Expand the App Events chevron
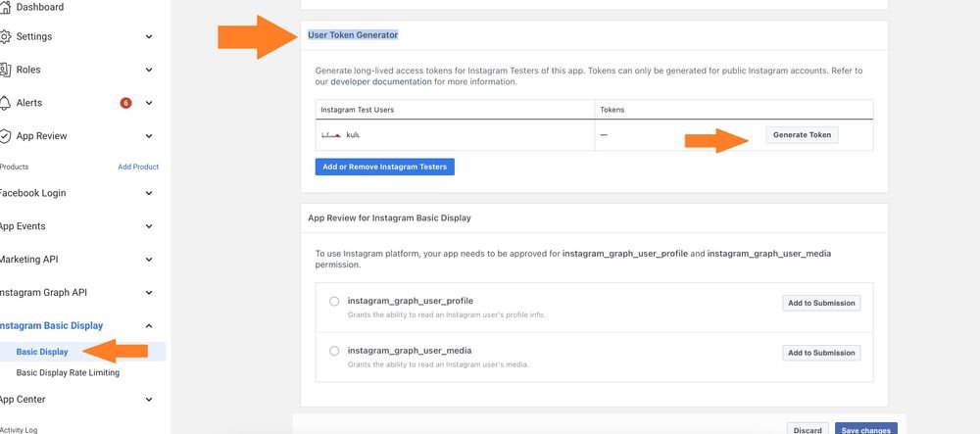 coord(149,226)
